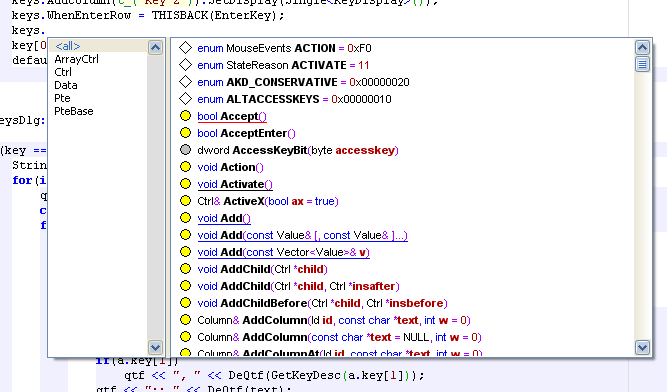The height and width of the screenshot is (392, 667).
Task: Choose void Activate() completion entry
Action: coord(235,184)
